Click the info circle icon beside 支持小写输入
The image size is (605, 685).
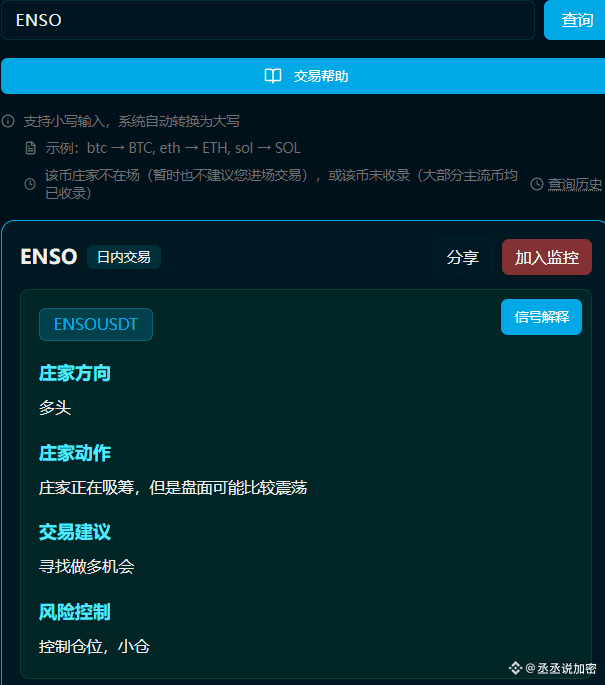pos(8,121)
